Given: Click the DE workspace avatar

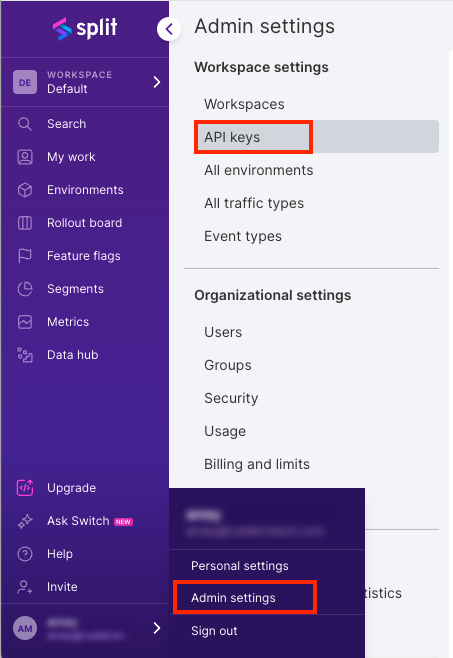Looking at the screenshot, I should [x=25, y=82].
